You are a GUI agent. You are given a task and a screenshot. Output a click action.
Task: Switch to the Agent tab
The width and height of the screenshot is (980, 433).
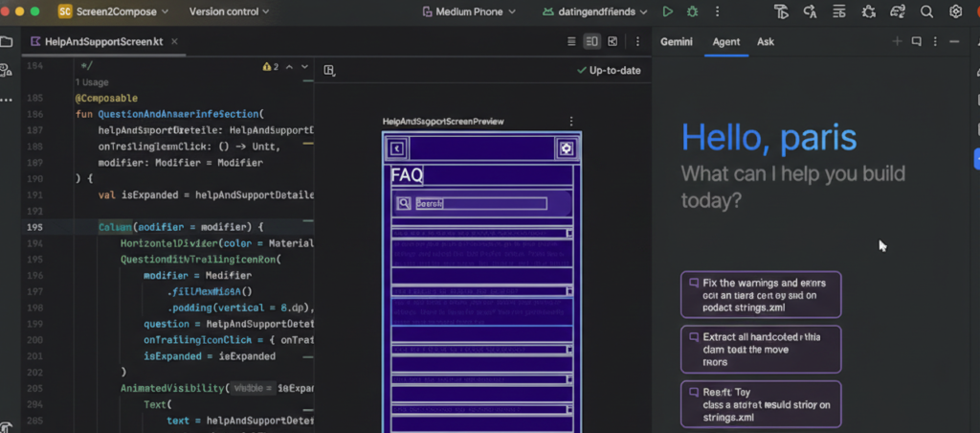click(726, 42)
